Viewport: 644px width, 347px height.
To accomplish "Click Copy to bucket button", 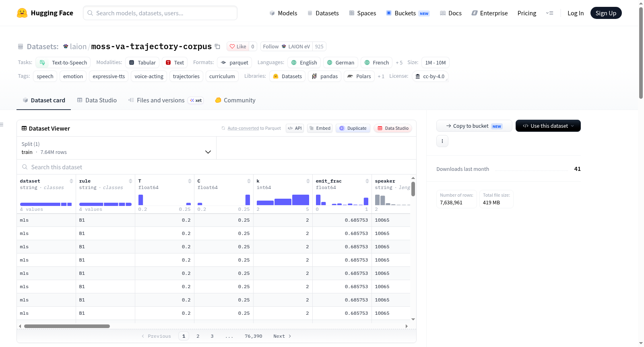I will pos(474,126).
